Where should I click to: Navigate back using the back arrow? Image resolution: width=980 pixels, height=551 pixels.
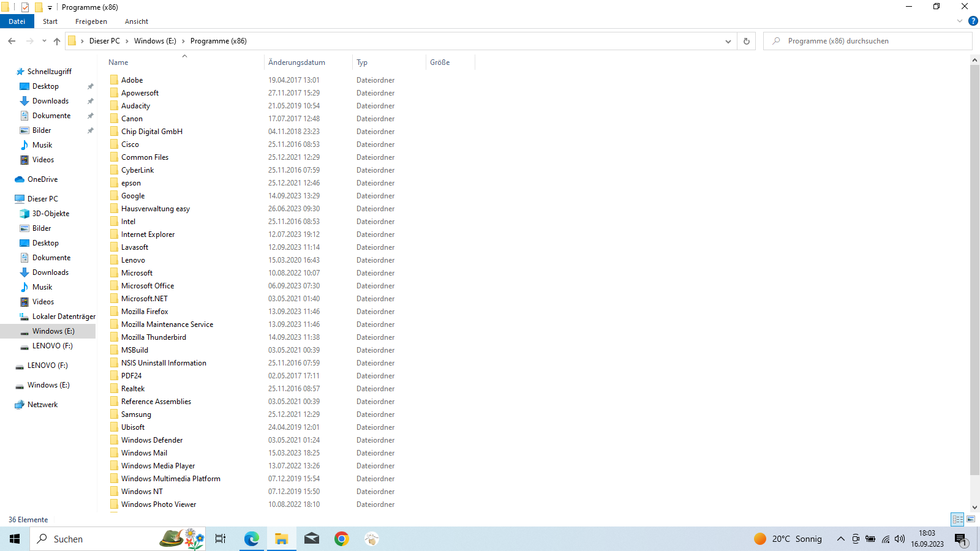pyautogui.click(x=12, y=41)
